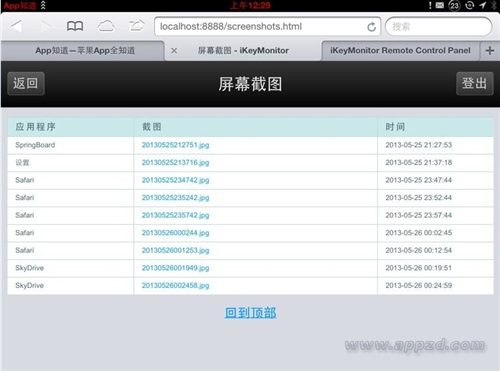Click time 2013-05-25 21:27:53
The width and height of the screenshot is (500, 371).
coord(419,145)
